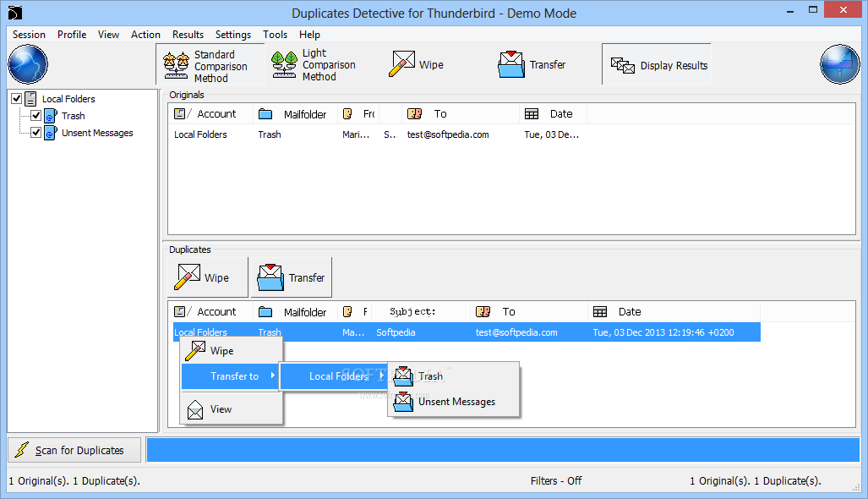Sort Originals by Account column header
Screen dimensions: 868x499
(210, 113)
